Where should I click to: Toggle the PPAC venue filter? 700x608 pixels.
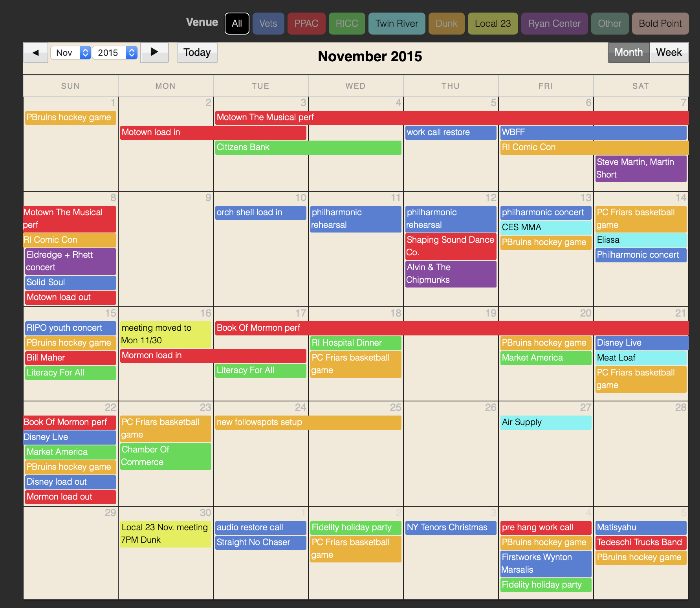click(x=306, y=24)
